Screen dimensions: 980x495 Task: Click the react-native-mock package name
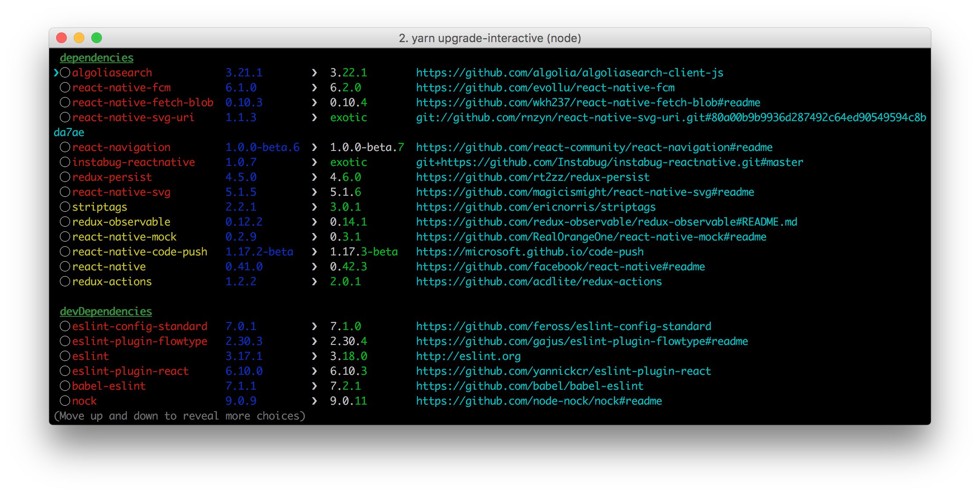coord(124,237)
